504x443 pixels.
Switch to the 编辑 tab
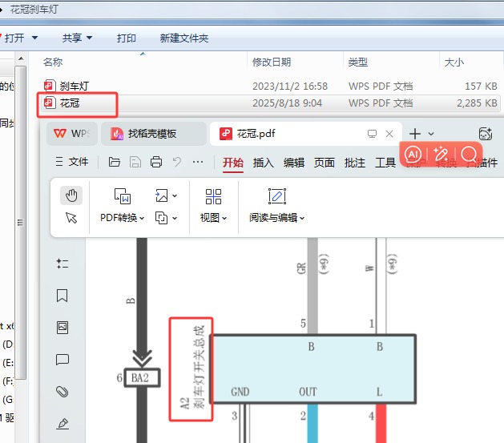(x=294, y=163)
